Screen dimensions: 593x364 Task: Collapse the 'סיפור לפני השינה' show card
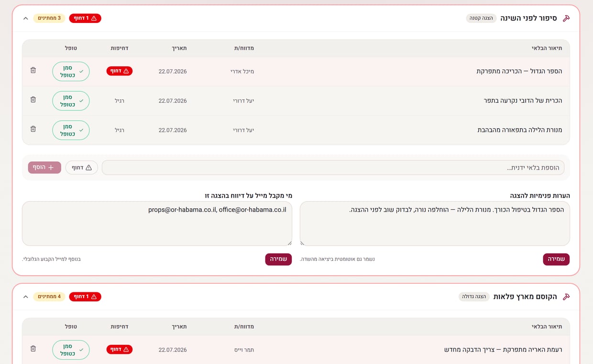coord(26,18)
